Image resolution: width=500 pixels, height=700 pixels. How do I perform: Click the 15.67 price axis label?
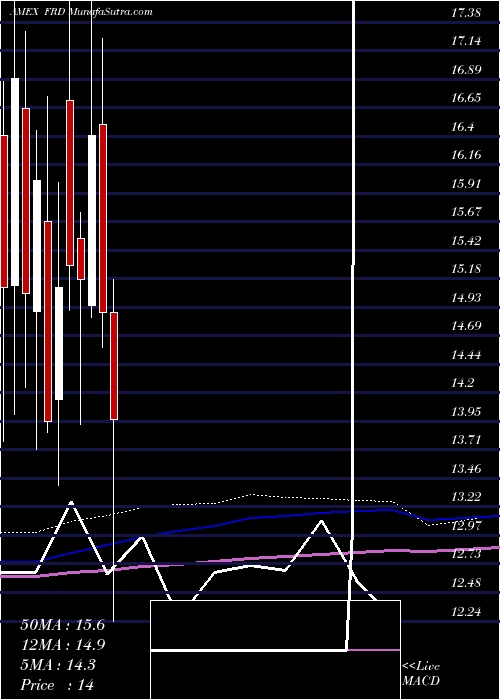(x=466, y=212)
